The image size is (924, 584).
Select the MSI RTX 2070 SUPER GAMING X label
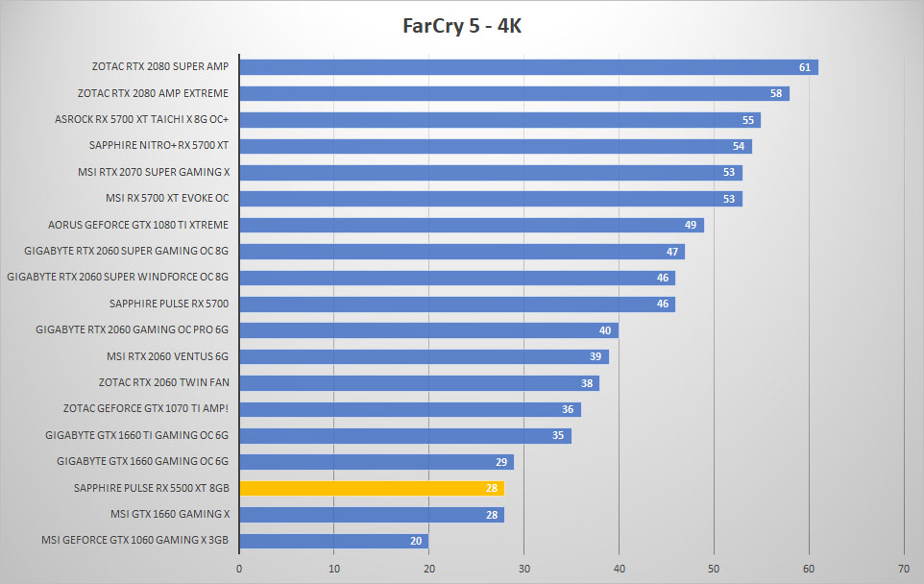tap(154, 172)
